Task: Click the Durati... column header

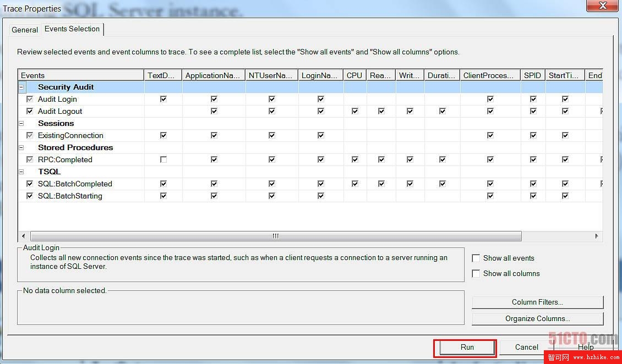Action: tap(443, 75)
